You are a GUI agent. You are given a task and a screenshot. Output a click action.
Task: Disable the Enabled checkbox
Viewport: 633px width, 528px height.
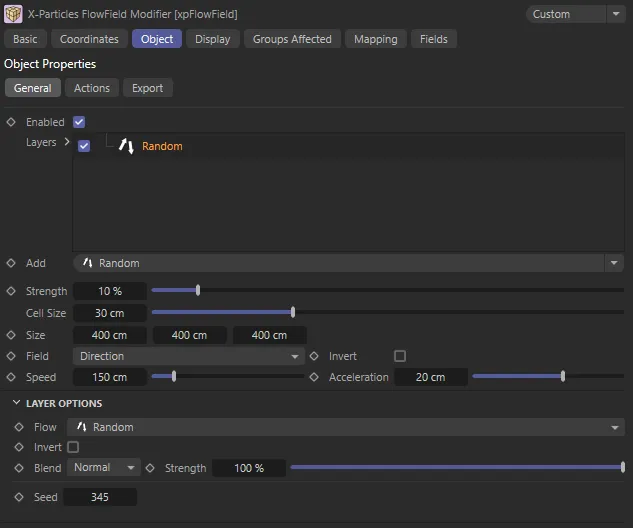coord(79,122)
